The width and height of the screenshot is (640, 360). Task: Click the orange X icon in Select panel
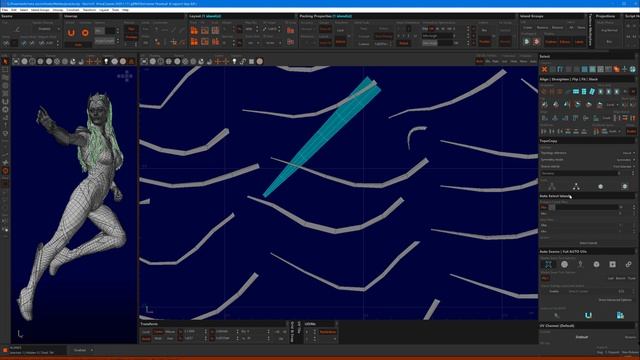click(x=544, y=69)
